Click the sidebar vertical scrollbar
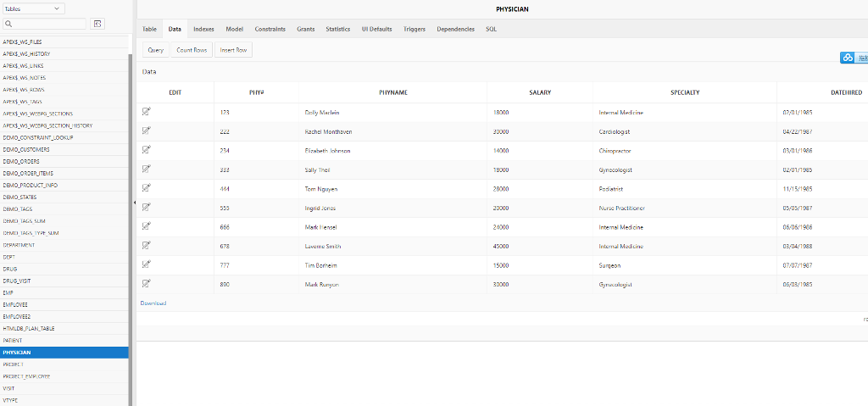 (130, 230)
